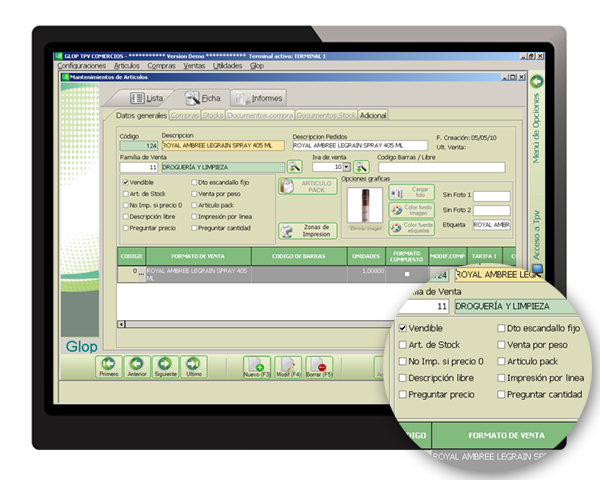Viewport: 600px width, 480px height.
Task: Click the Tarifa 1 column header
Action: 484,256
